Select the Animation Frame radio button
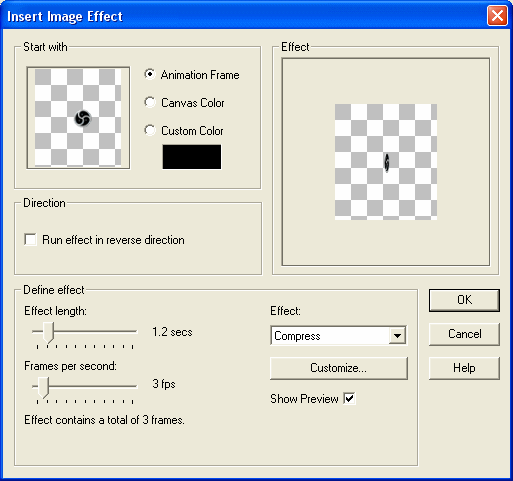513x481 pixels. [x=150, y=74]
